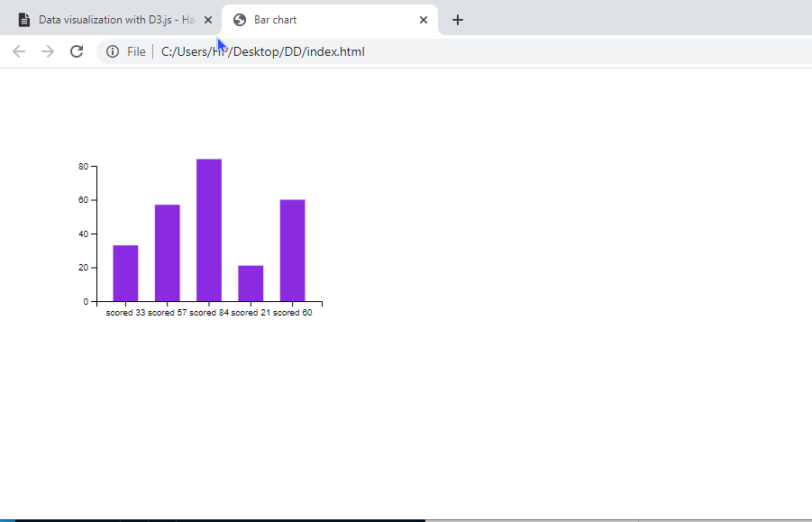Reload the page with the refresh icon
The height and width of the screenshot is (522, 812).
[77, 51]
